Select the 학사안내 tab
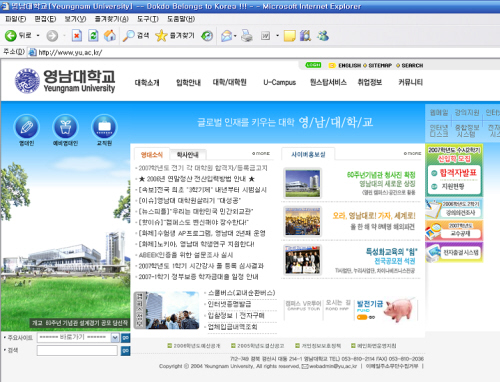Screen dimensions: 500x382 point(188,155)
